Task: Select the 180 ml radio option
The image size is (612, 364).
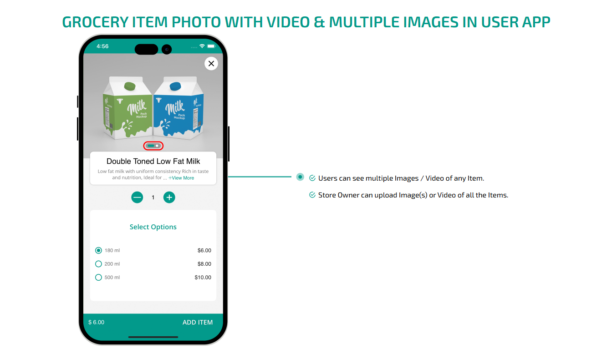Action: [x=98, y=250]
